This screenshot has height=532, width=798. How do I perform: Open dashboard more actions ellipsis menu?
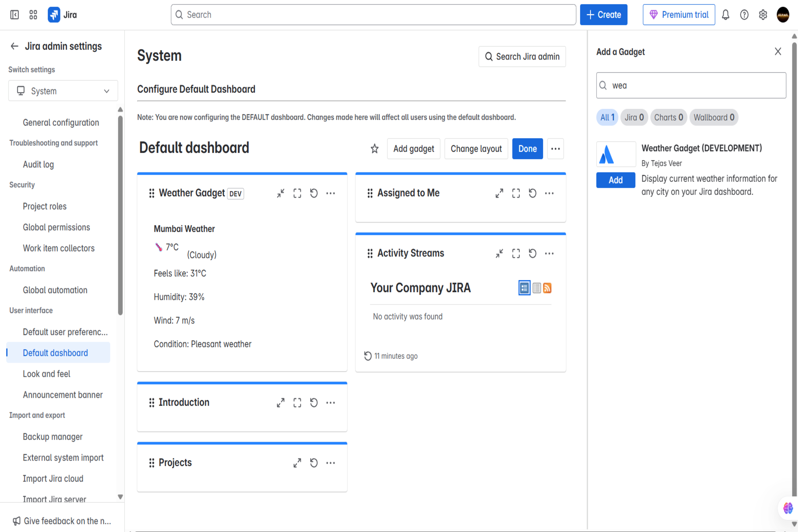(x=555, y=149)
